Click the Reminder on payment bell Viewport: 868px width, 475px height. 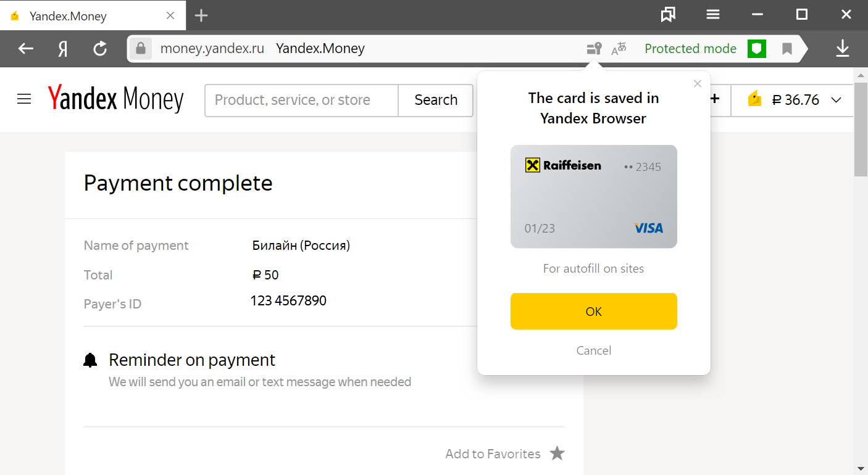click(x=90, y=360)
